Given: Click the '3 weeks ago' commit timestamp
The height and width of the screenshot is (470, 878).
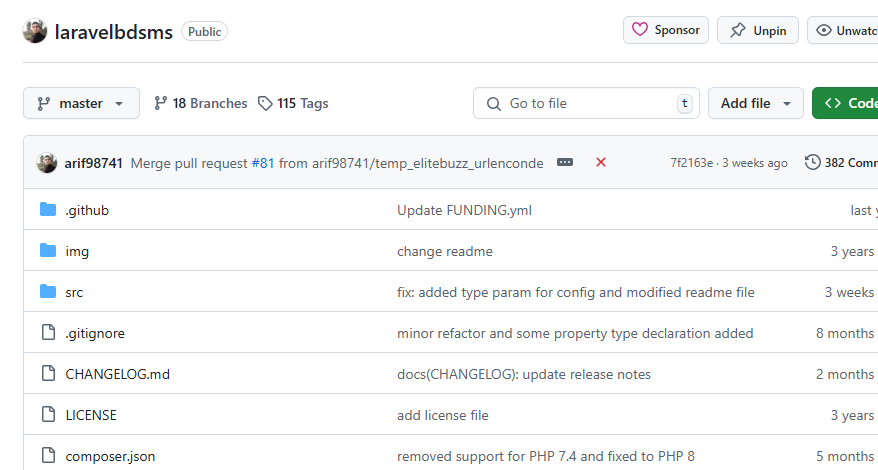Looking at the screenshot, I should point(755,163).
